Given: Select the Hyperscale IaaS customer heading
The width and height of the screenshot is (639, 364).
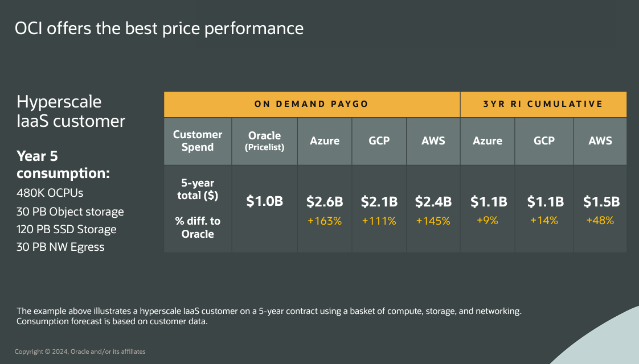Looking at the screenshot, I should (71, 111).
